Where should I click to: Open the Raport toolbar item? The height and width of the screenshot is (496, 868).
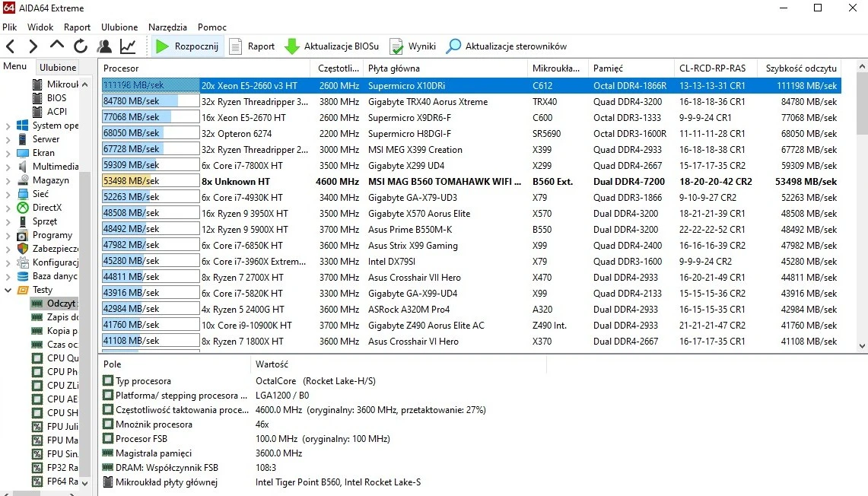(253, 46)
